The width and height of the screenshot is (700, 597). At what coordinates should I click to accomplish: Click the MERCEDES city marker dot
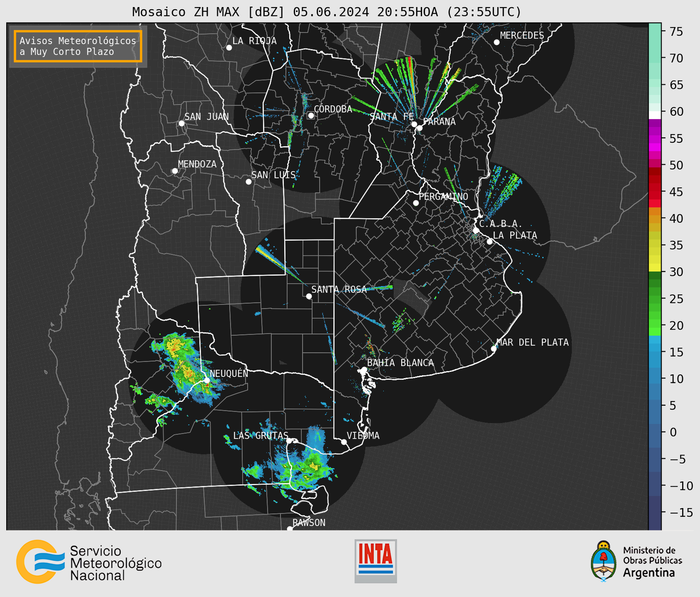pos(497,42)
